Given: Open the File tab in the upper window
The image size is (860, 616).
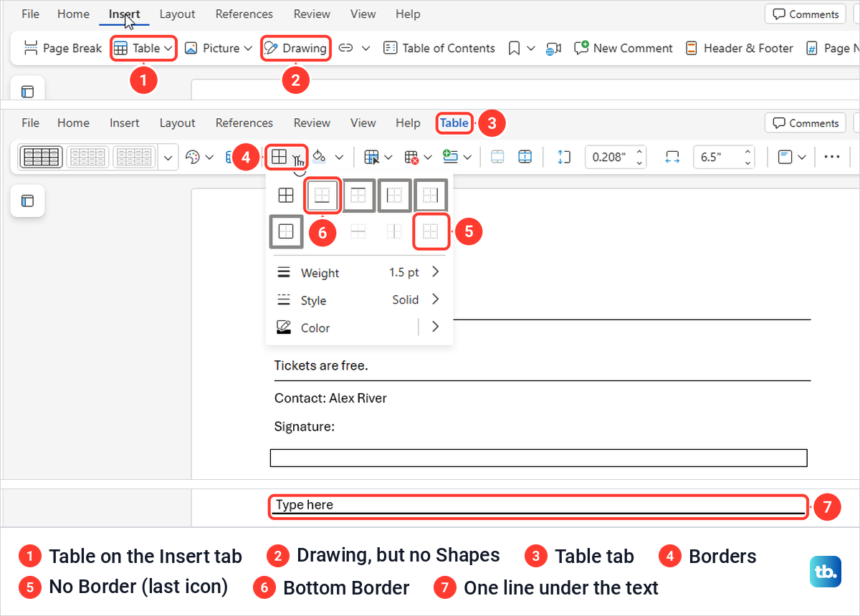Looking at the screenshot, I should tap(30, 14).
